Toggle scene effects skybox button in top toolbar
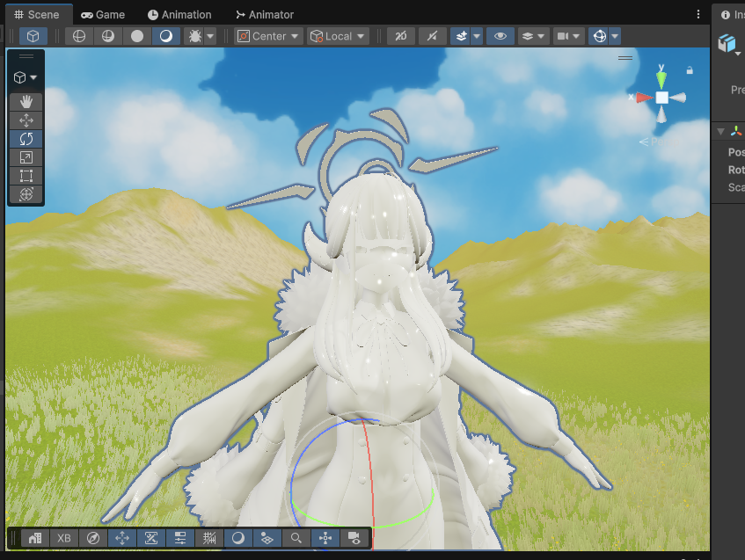 coord(461,36)
